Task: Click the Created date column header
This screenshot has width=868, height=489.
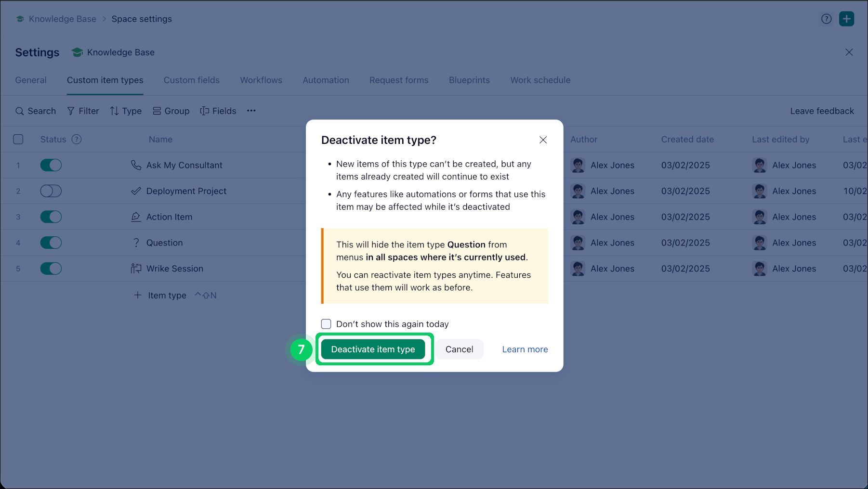Action: click(x=687, y=139)
